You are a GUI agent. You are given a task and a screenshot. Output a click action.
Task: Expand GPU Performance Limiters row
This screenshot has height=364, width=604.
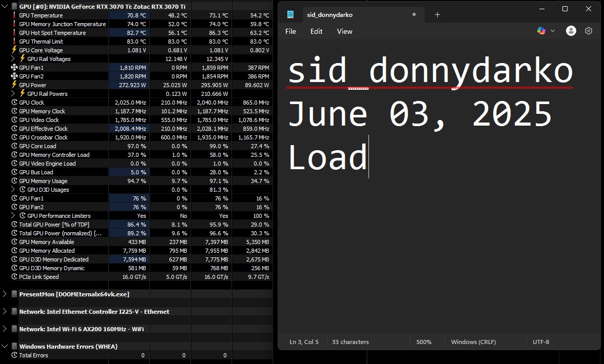(x=13, y=215)
